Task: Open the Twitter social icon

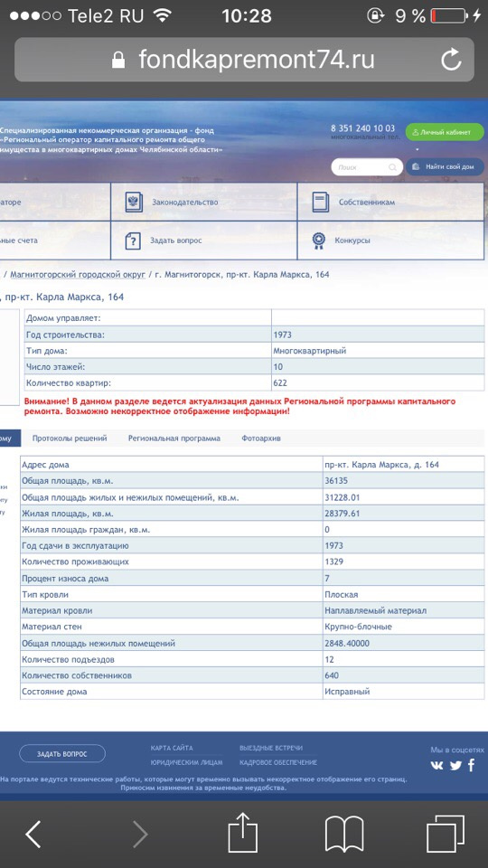Action: [455, 766]
